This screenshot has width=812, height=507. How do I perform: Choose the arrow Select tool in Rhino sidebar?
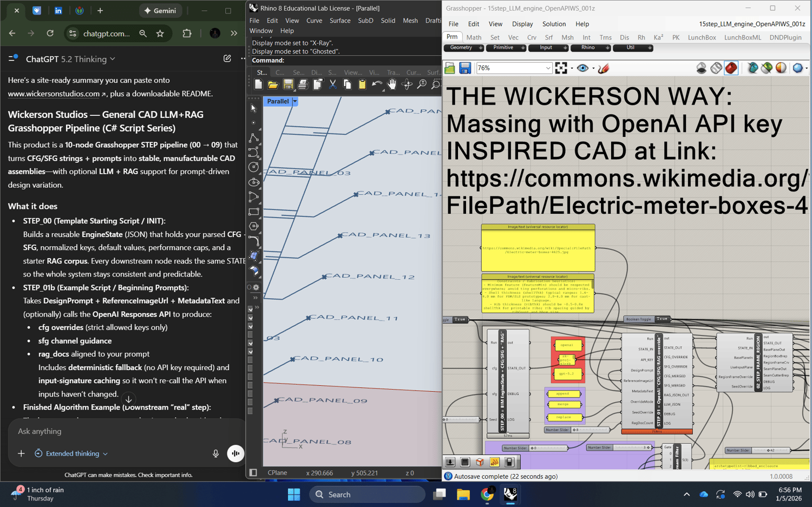(253, 108)
